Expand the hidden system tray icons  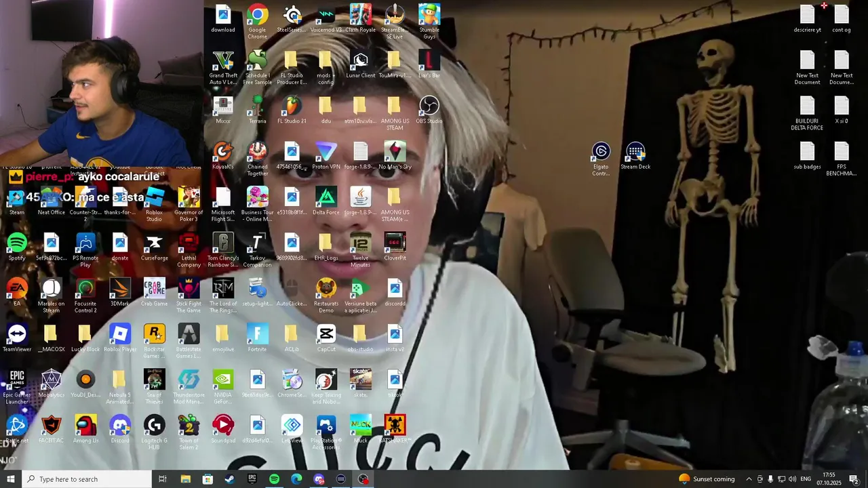coord(749,479)
